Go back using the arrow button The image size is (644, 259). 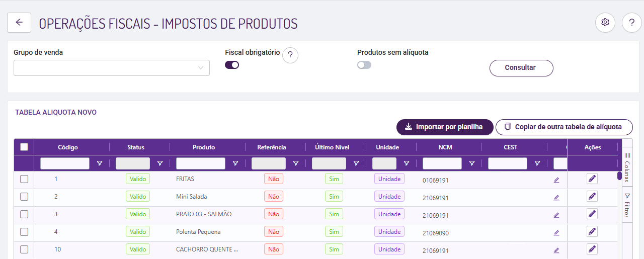(x=19, y=23)
